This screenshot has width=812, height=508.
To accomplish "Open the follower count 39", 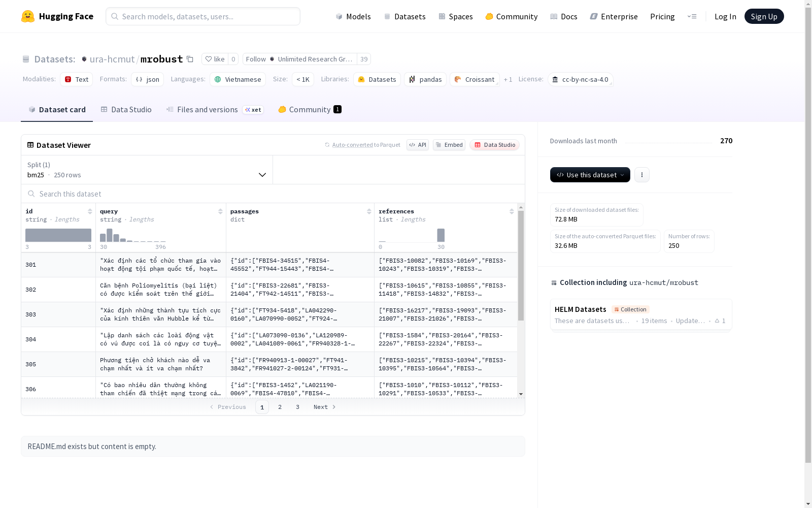I will coord(364,59).
